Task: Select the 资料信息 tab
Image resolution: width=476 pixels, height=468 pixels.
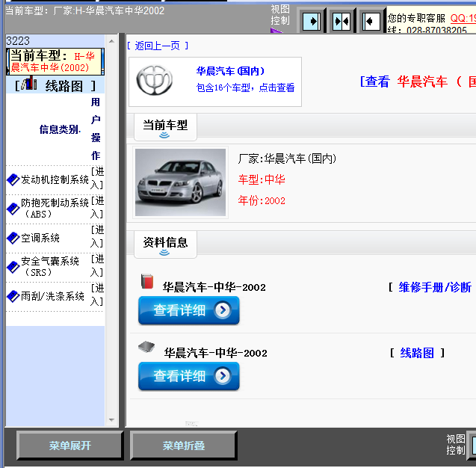Action: [165, 244]
